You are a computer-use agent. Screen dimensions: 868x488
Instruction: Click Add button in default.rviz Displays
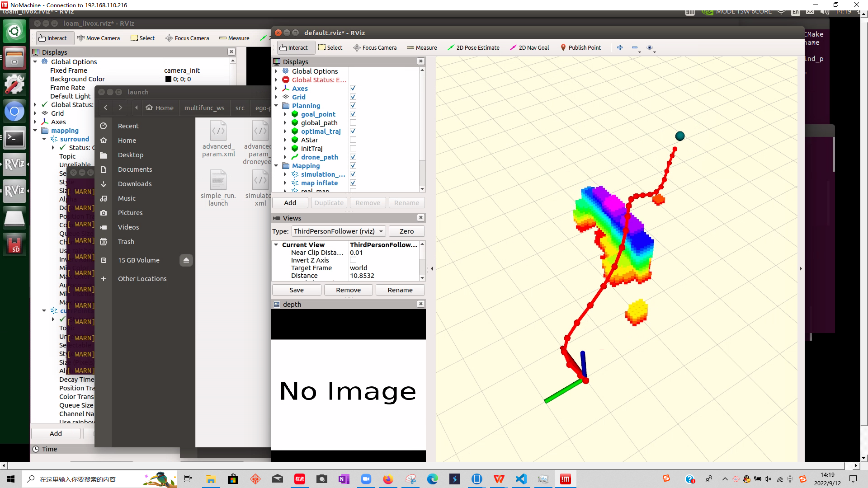(290, 203)
